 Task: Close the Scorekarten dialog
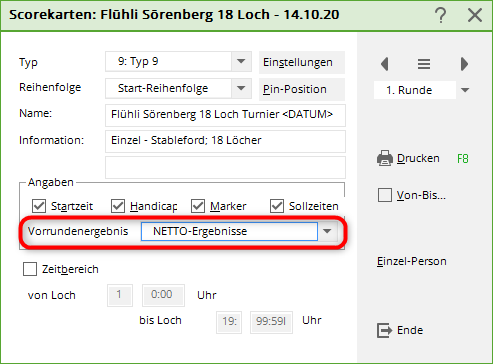point(475,15)
